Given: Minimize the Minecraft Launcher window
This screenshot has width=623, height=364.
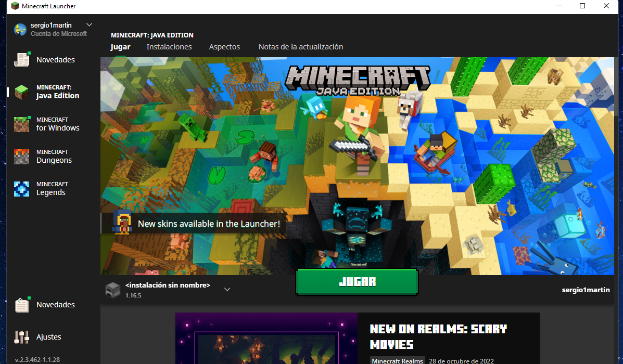Looking at the screenshot, I should coord(559,6).
